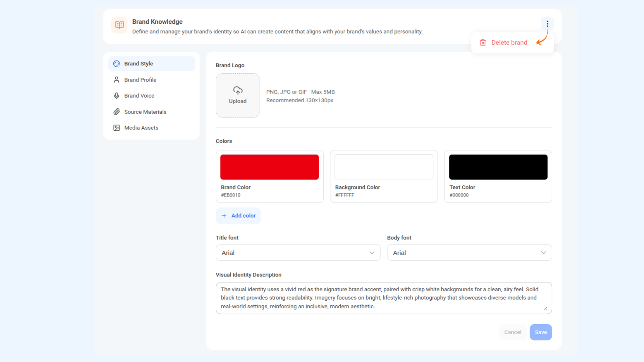Open Source Materials section
This screenshot has height=362, width=644.
coord(152,112)
